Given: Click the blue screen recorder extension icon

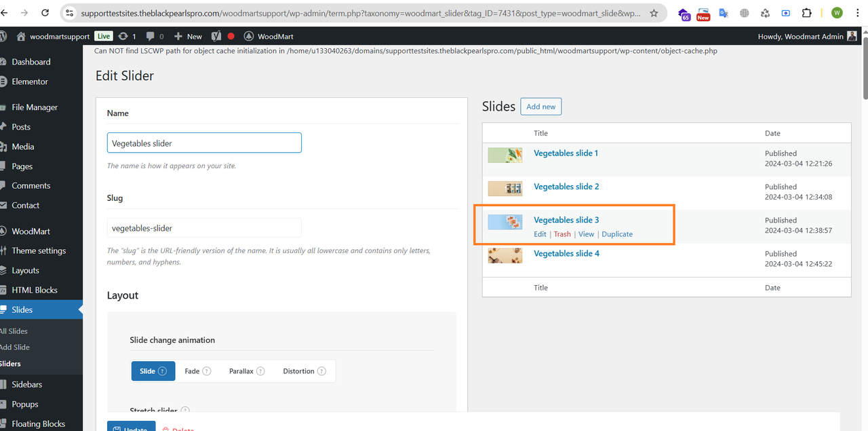Looking at the screenshot, I should [x=786, y=13].
